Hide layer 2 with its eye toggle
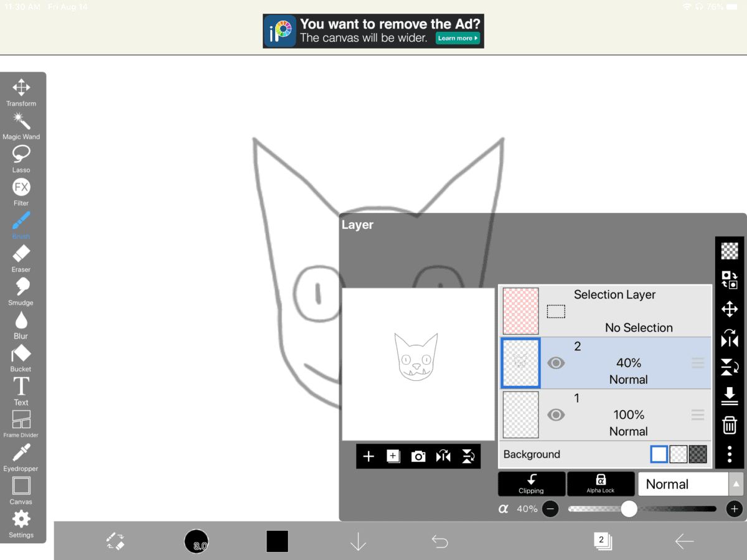The height and width of the screenshot is (560, 747). pyautogui.click(x=556, y=363)
